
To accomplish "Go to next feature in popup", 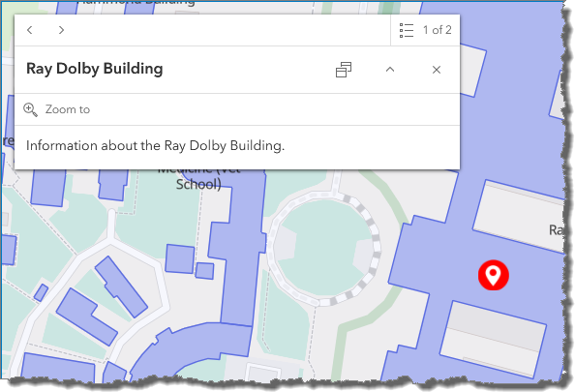I will point(61,30).
